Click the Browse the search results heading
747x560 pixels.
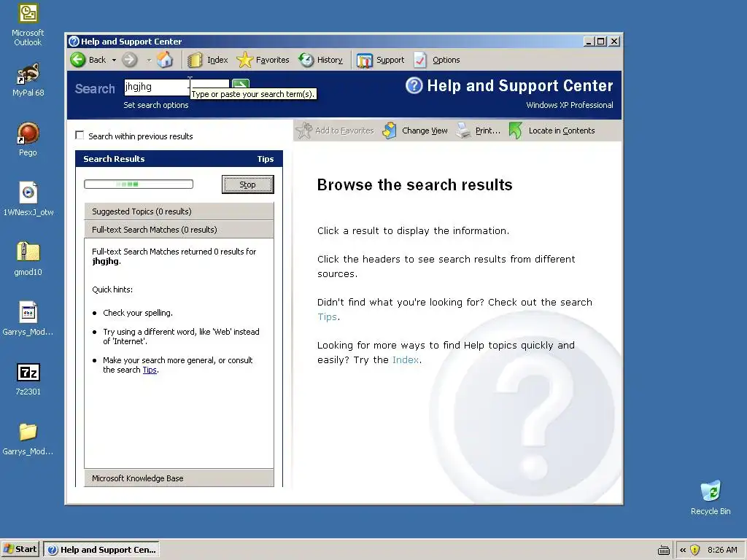point(414,184)
